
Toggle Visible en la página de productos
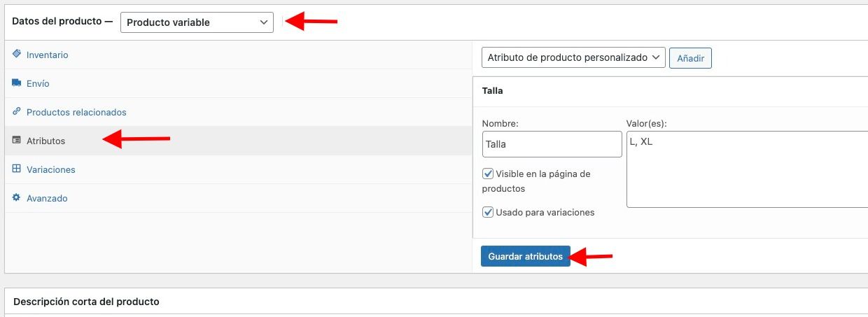click(488, 174)
